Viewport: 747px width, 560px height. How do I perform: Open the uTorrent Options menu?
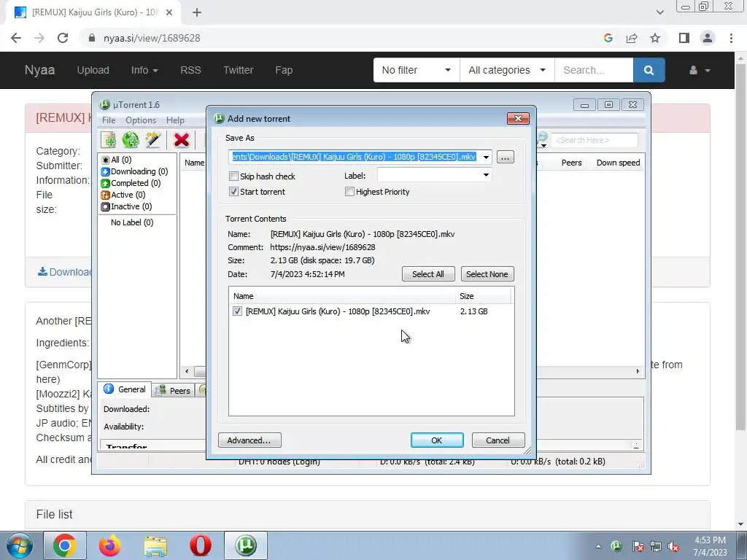(141, 120)
